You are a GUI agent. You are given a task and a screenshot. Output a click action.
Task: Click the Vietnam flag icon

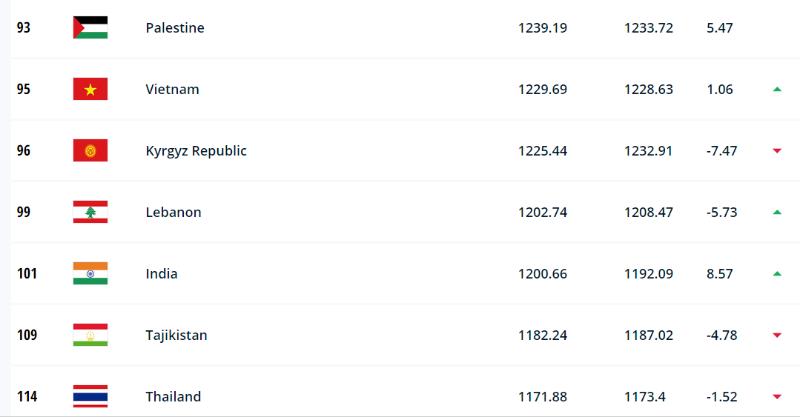[x=90, y=89]
